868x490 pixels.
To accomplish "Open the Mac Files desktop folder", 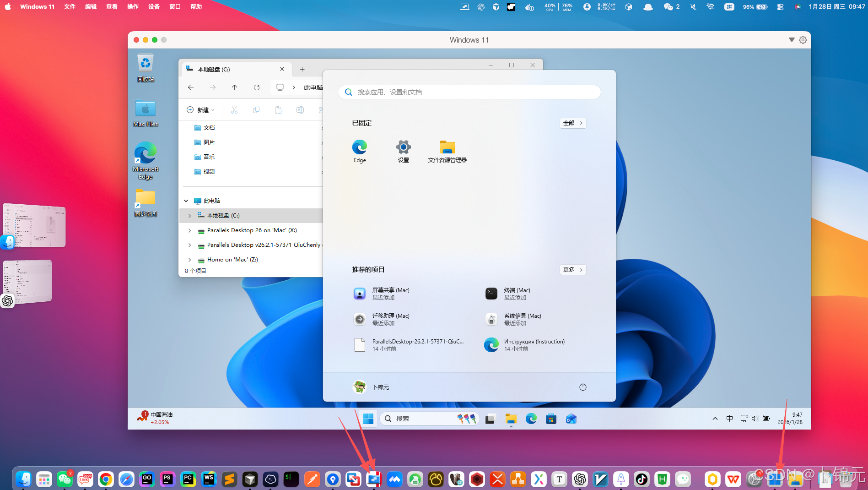I will tap(146, 113).
